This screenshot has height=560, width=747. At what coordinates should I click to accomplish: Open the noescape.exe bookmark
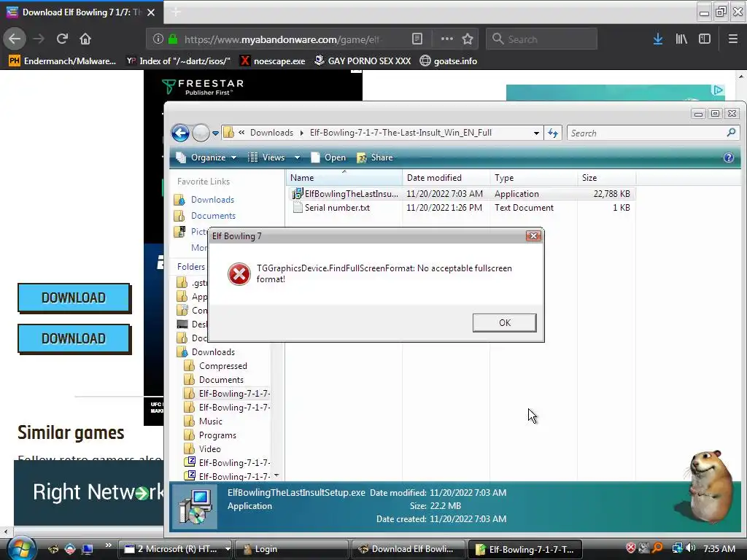(x=273, y=61)
